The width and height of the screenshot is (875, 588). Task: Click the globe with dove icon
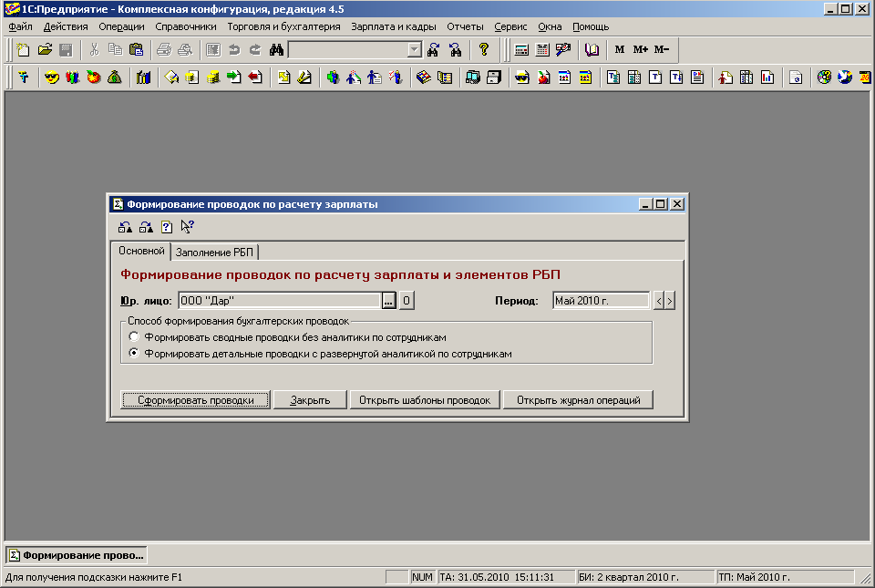coord(845,77)
